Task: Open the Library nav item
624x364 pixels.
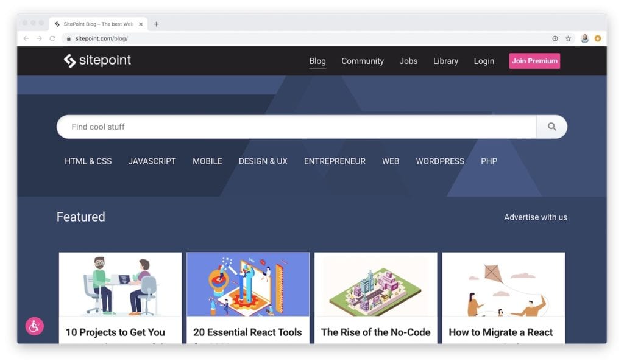Action: 445,61
